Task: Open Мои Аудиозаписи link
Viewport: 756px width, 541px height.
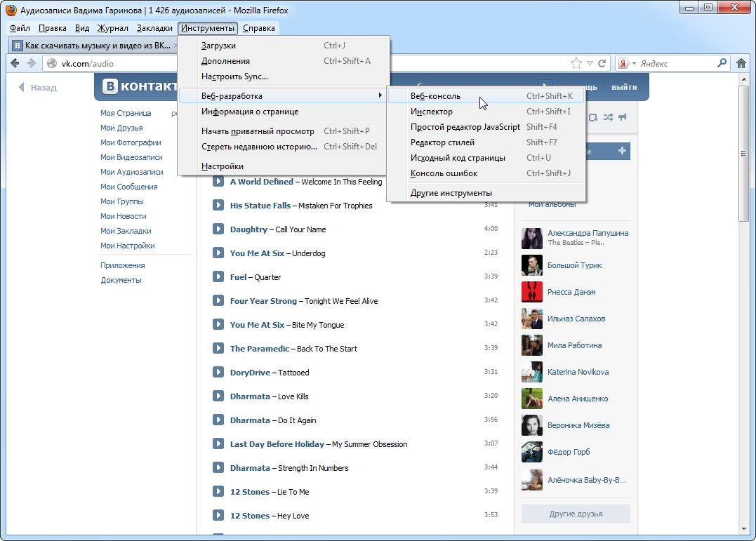Action: (132, 172)
